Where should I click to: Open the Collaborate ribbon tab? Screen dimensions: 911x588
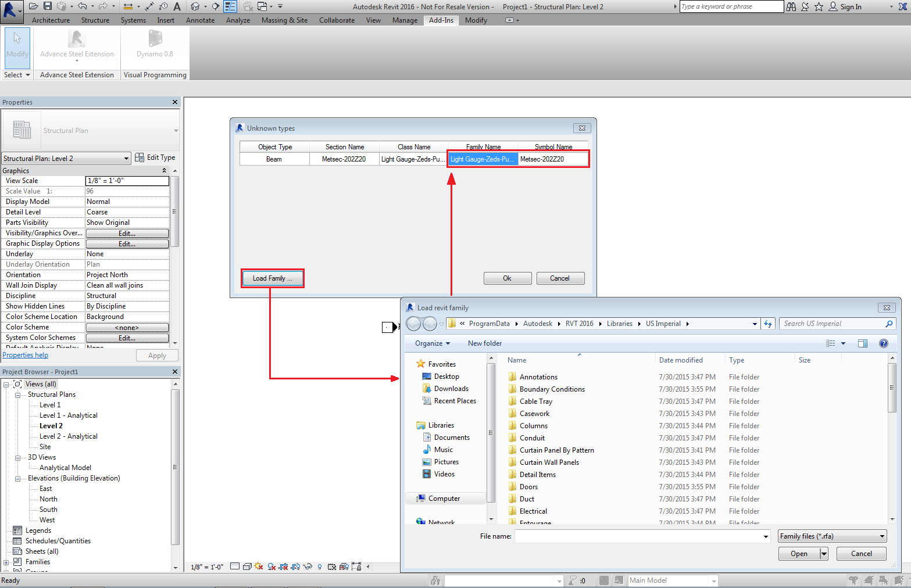337,20
